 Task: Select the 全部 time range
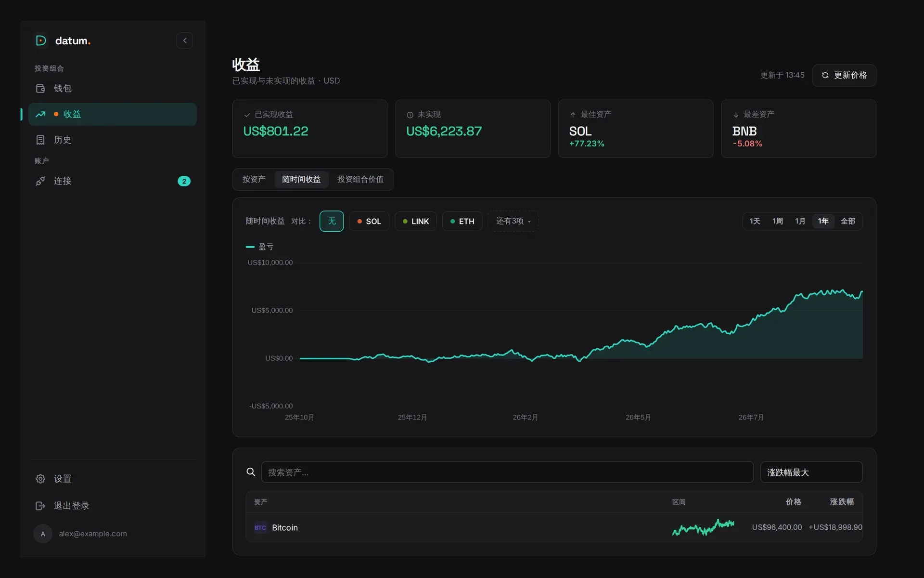tap(848, 221)
